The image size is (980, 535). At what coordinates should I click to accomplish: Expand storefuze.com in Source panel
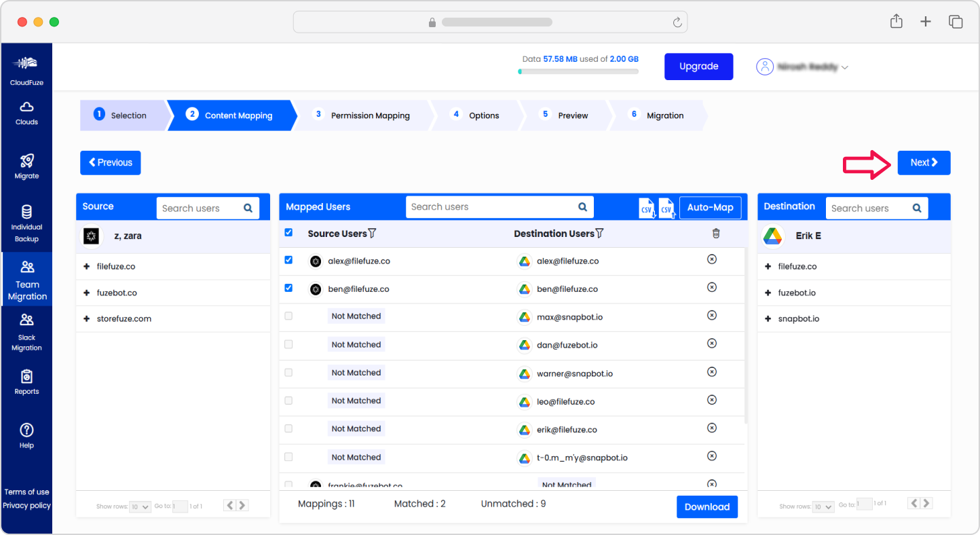click(x=87, y=319)
